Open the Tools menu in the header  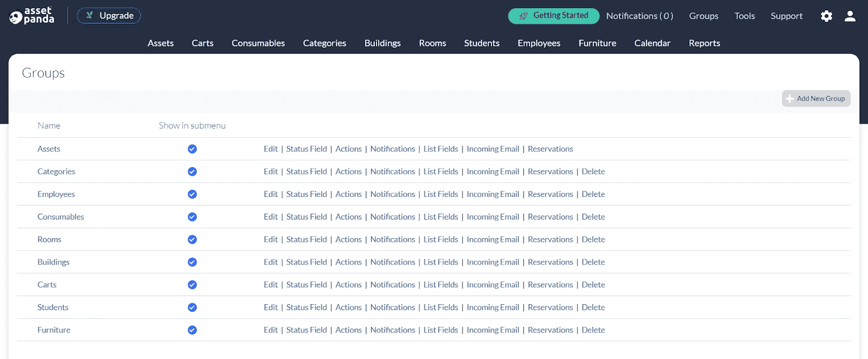pyautogui.click(x=744, y=16)
